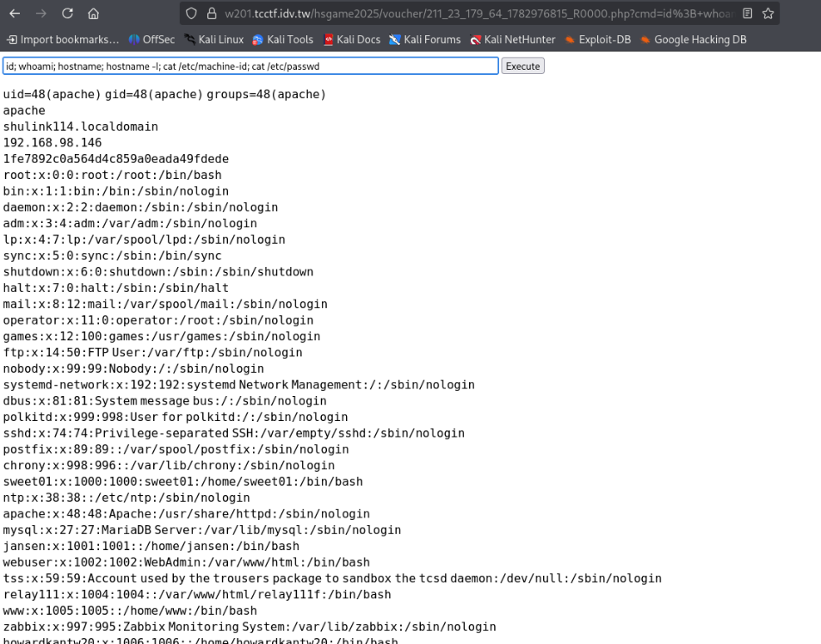Click the root:x:0:0 passwd line

pos(112,175)
